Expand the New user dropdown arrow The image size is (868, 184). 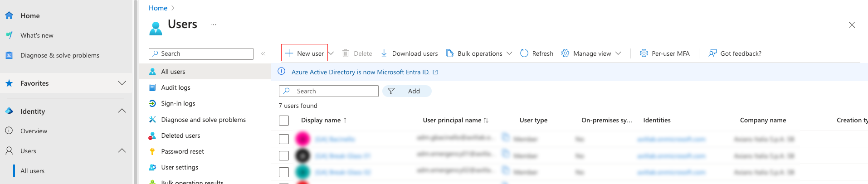(x=332, y=53)
